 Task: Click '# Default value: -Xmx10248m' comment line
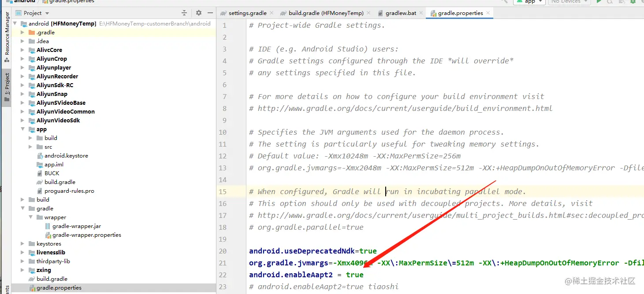tap(355, 156)
